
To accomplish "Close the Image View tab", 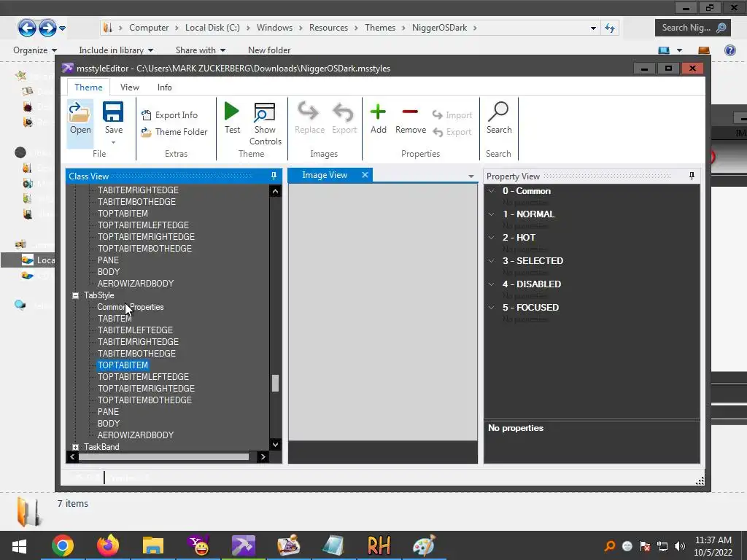I will click(365, 175).
